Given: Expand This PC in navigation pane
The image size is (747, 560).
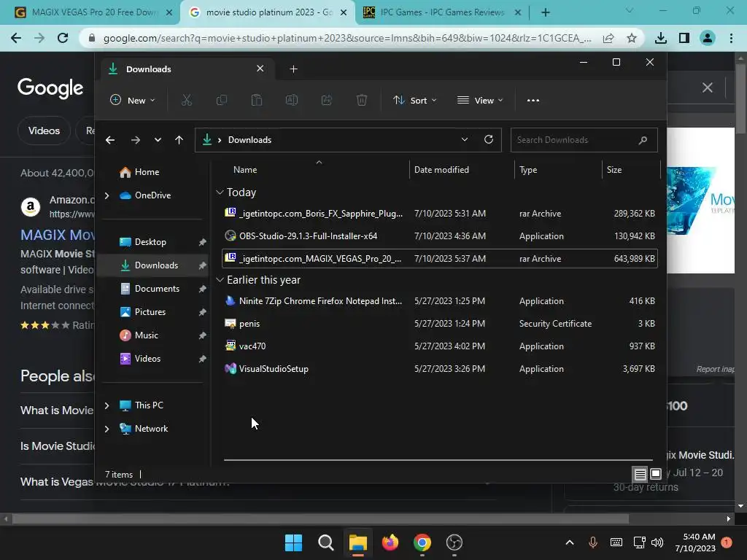Looking at the screenshot, I should pyautogui.click(x=107, y=405).
